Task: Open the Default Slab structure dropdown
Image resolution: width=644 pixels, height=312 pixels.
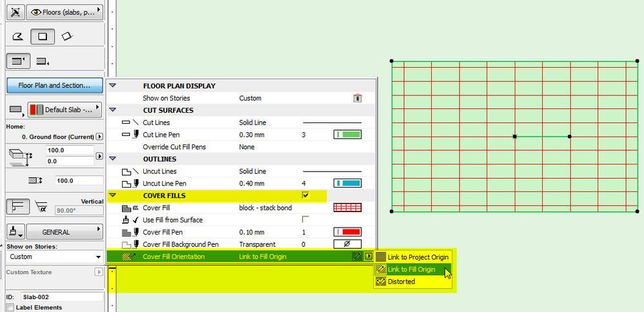Action: 65,110
